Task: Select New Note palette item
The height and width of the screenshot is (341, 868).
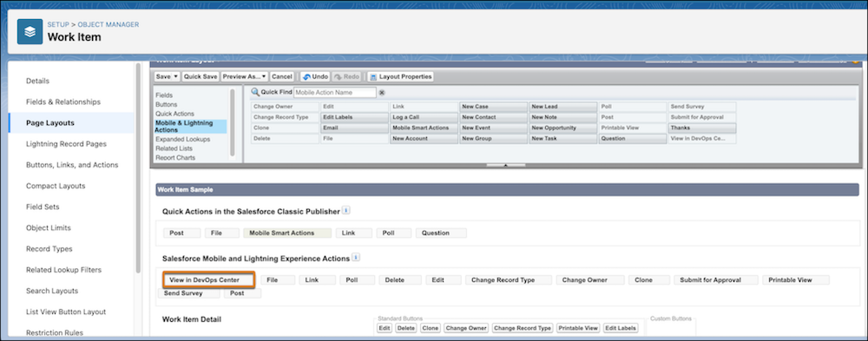Action: [563, 117]
